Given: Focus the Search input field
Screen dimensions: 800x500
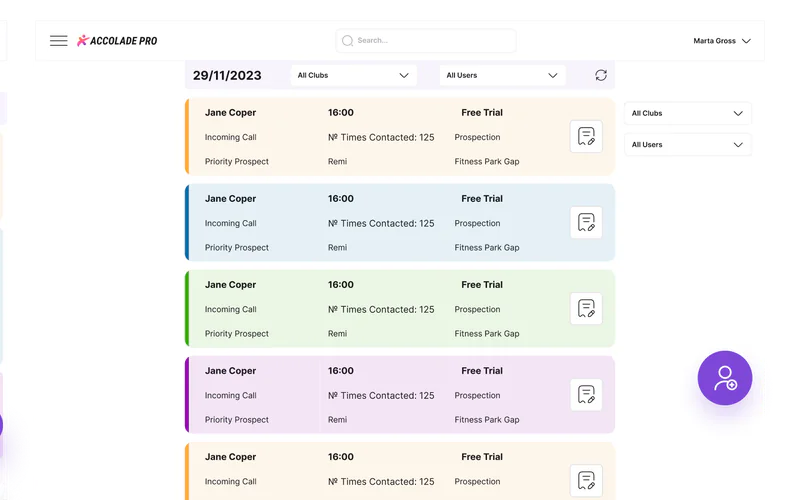Looking at the screenshot, I should coord(426,41).
